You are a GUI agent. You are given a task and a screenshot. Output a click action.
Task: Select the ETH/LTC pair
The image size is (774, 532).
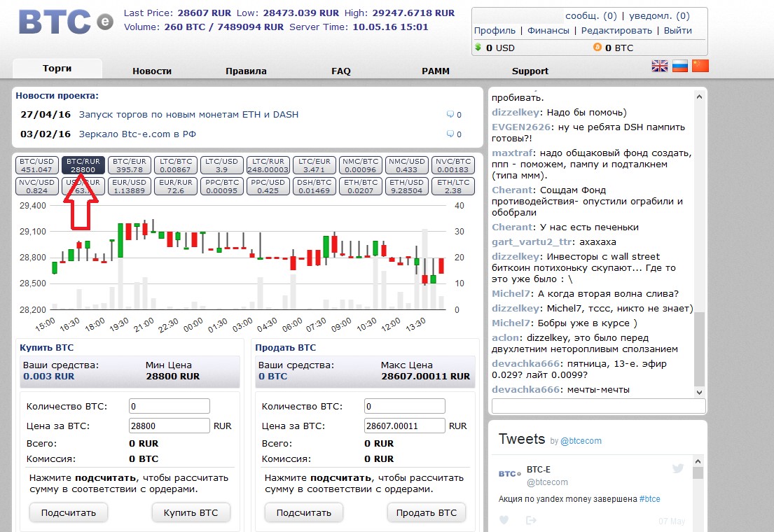[x=453, y=186]
